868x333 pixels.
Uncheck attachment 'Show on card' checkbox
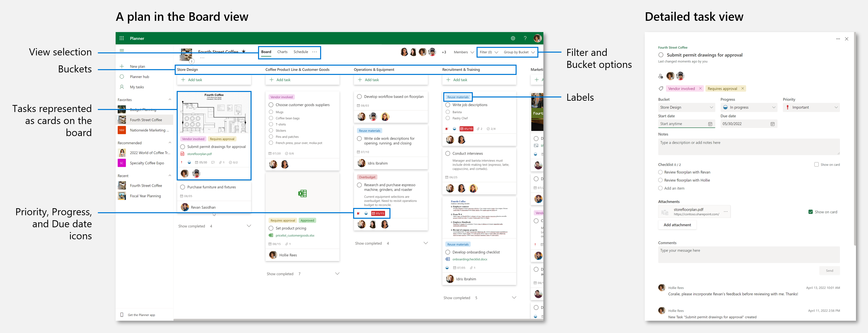pyautogui.click(x=810, y=212)
